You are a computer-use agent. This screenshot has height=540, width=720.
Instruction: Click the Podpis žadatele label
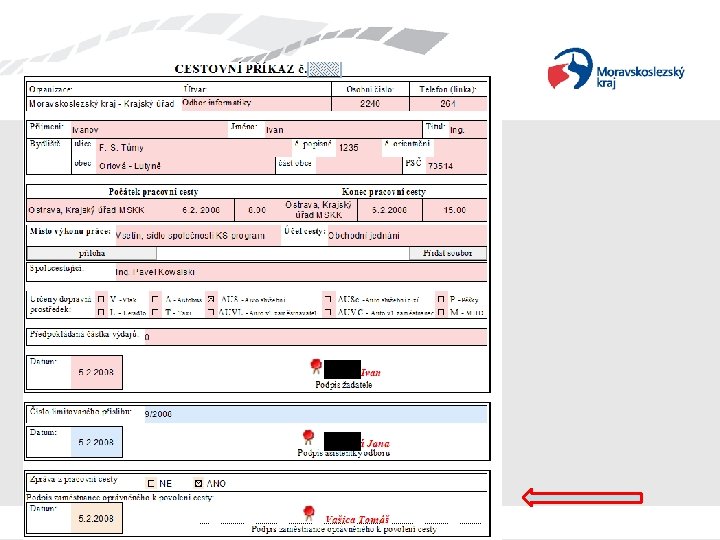tap(343, 385)
